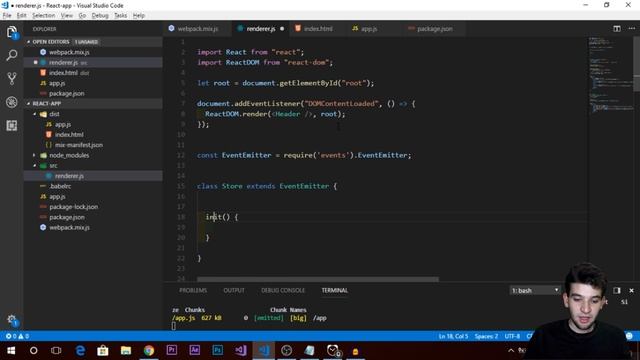Open the Search view in activity bar

coord(11,55)
